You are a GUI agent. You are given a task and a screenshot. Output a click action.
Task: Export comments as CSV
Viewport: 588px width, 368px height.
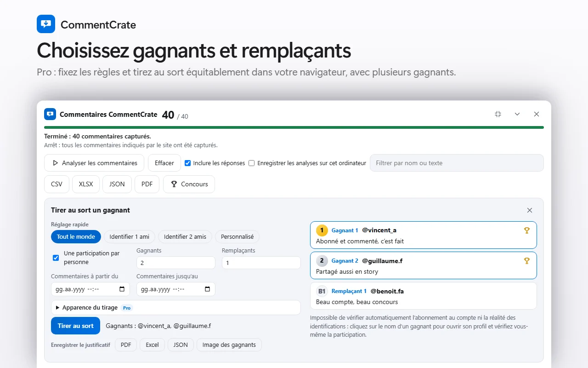click(57, 184)
